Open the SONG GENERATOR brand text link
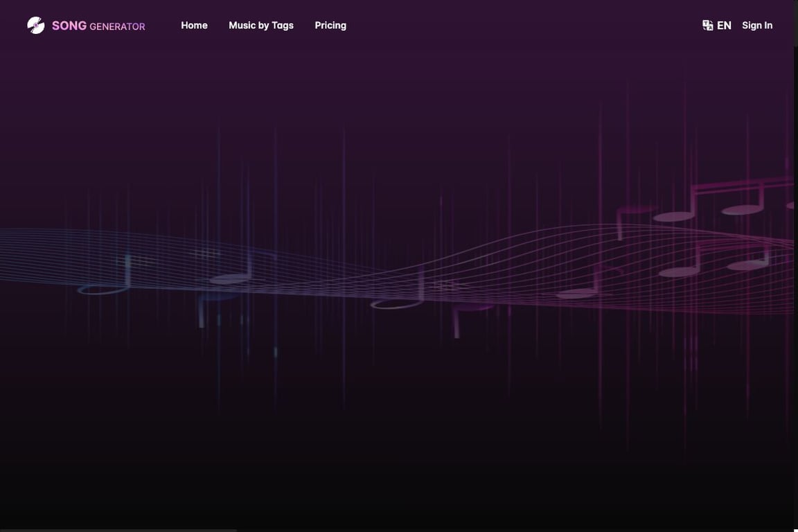 point(98,26)
